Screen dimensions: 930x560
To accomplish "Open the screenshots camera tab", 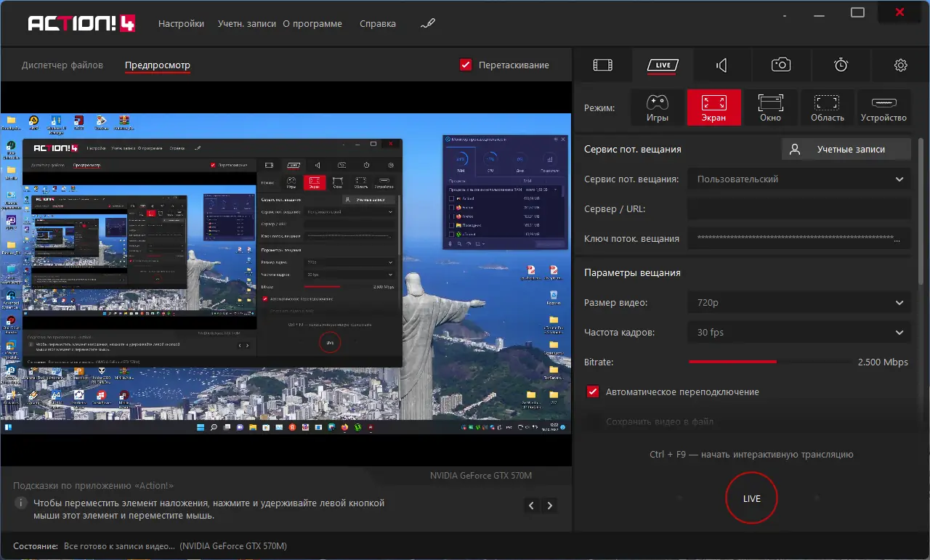I will click(x=781, y=65).
